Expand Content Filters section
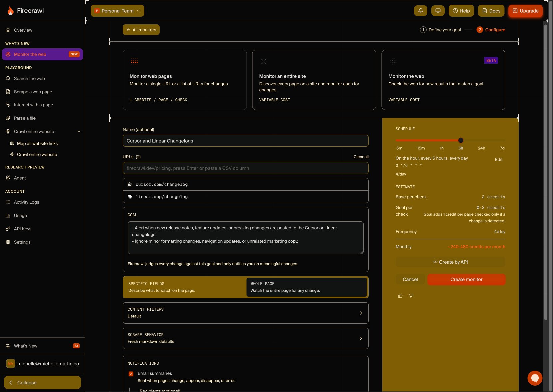Viewport: 553px width, 392px height. click(246, 313)
